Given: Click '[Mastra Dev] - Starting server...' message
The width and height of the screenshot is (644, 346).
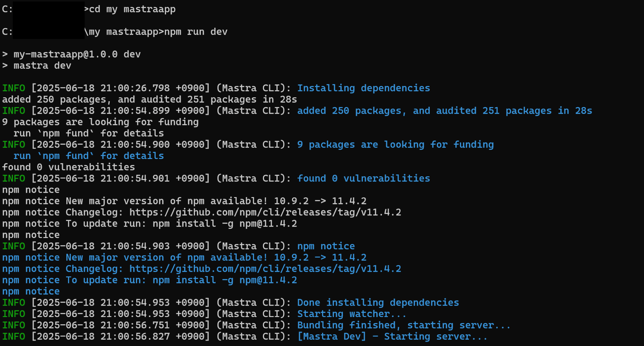Looking at the screenshot, I should pos(392,337).
